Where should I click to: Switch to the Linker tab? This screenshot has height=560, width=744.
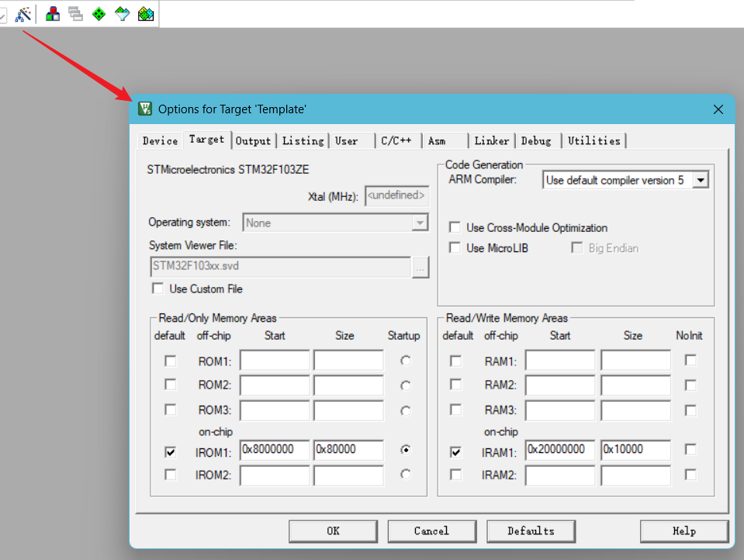(x=492, y=141)
